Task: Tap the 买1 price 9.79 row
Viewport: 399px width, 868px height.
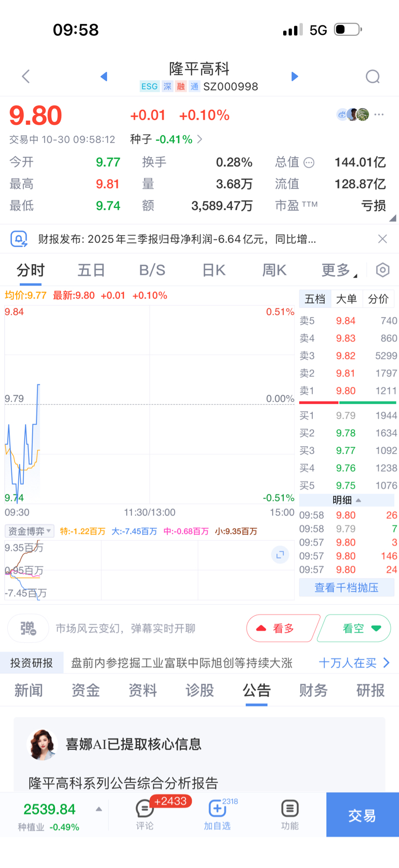Action: (348, 416)
